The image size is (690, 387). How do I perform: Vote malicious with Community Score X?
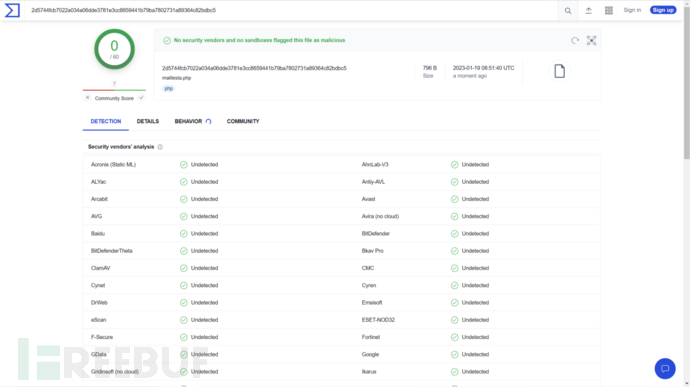[x=87, y=98]
